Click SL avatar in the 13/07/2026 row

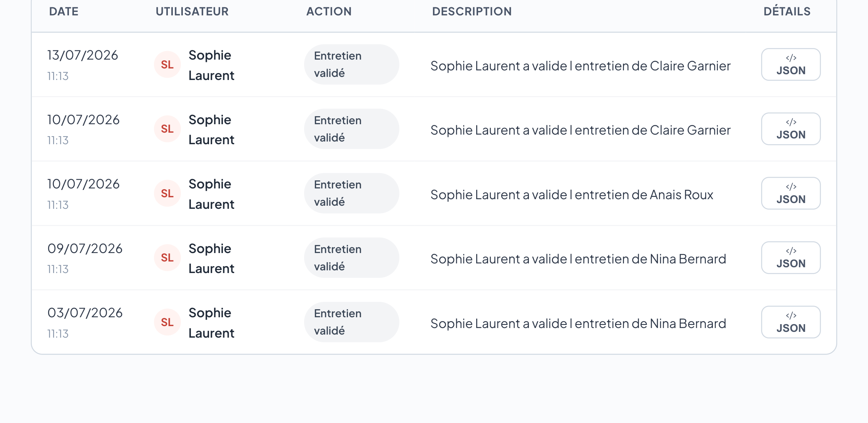point(167,65)
